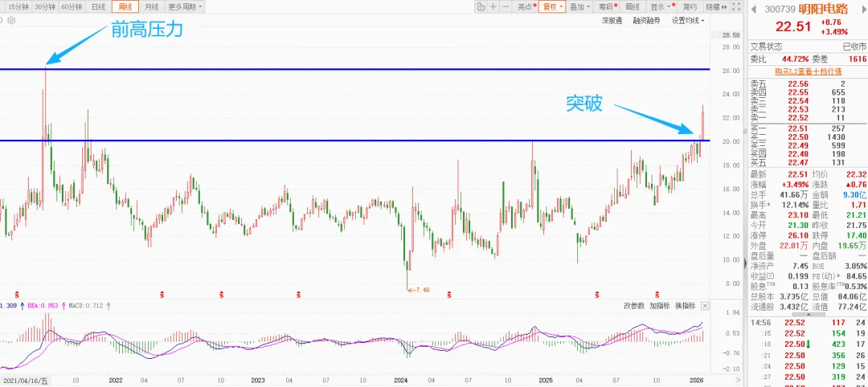The width and height of the screenshot is (868, 387).
Task: Click 换指标 to change indicator
Action: pyautogui.click(x=686, y=306)
